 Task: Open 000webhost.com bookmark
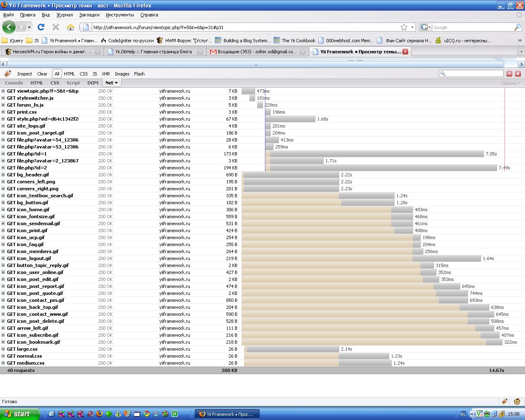[x=346, y=41]
